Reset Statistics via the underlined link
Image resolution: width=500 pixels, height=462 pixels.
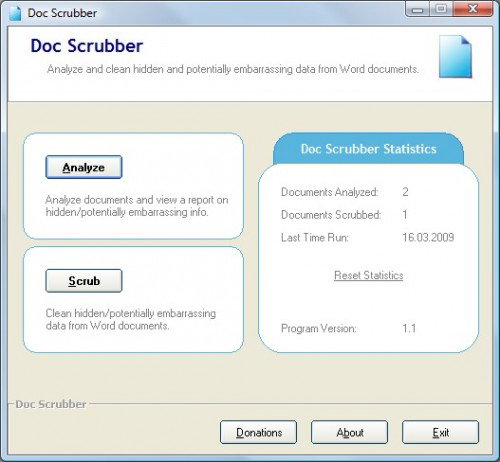coord(369,275)
